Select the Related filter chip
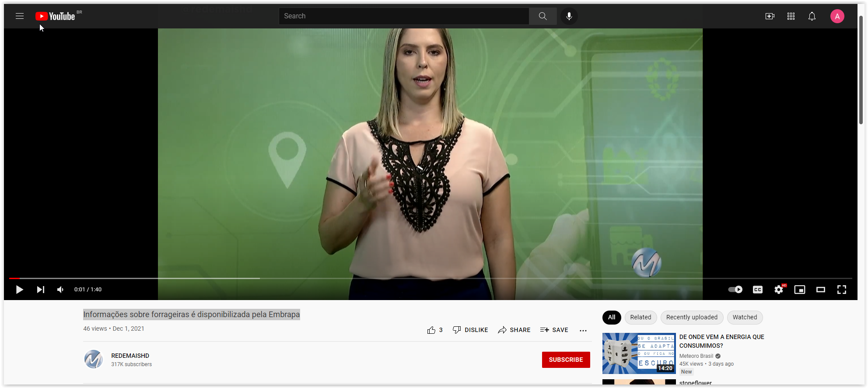 640,317
